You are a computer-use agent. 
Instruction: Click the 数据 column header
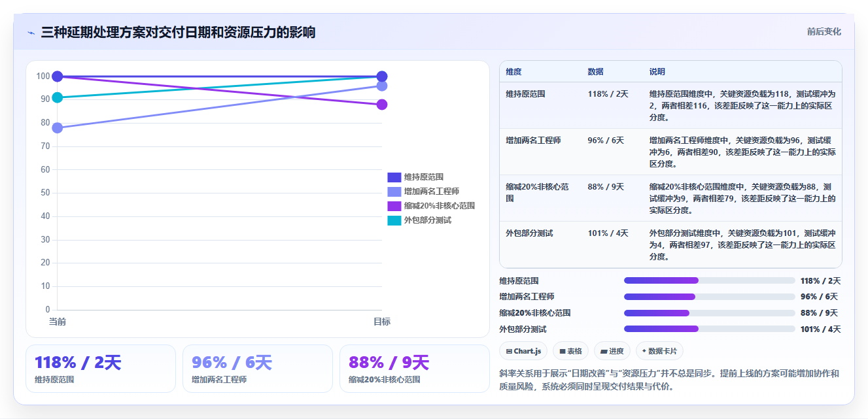595,72
